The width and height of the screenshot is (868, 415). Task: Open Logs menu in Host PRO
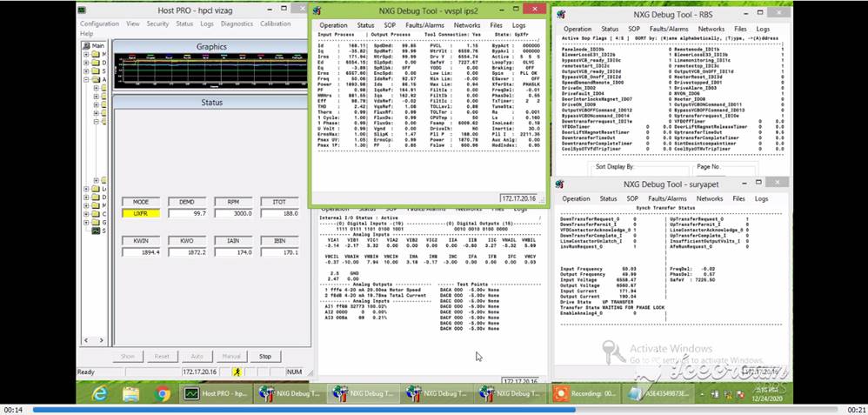click(x=207, y=23)
